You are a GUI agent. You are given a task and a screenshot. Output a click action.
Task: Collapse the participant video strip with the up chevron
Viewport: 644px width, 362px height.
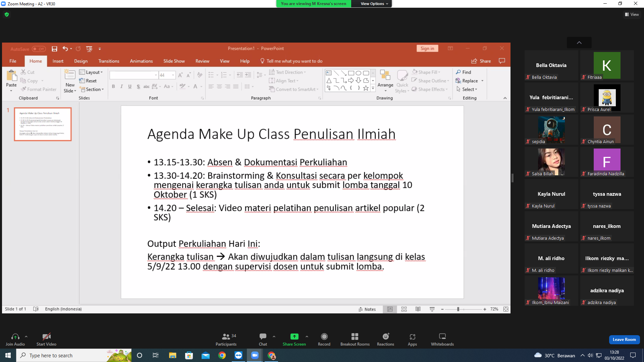(579, 43)
